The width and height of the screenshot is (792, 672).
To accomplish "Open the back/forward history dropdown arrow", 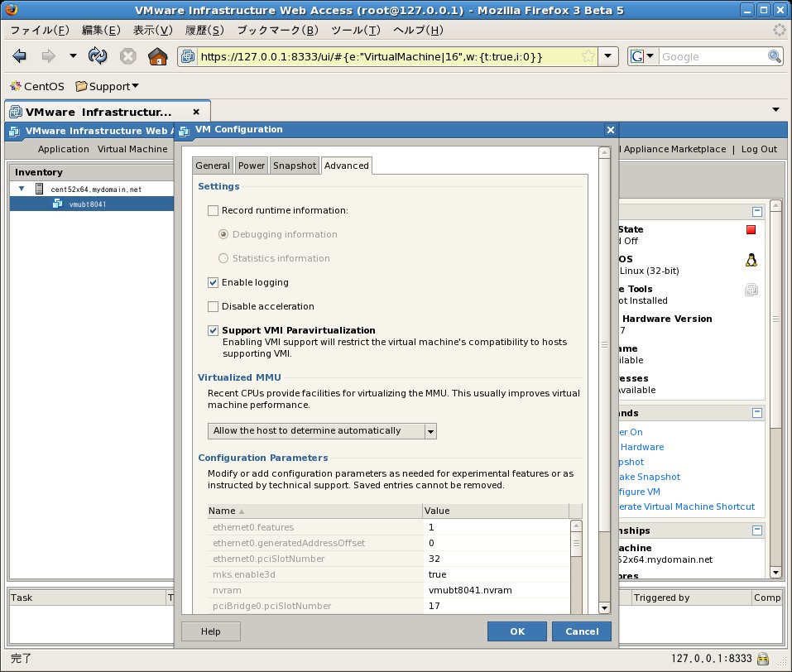I will (73, 55).
